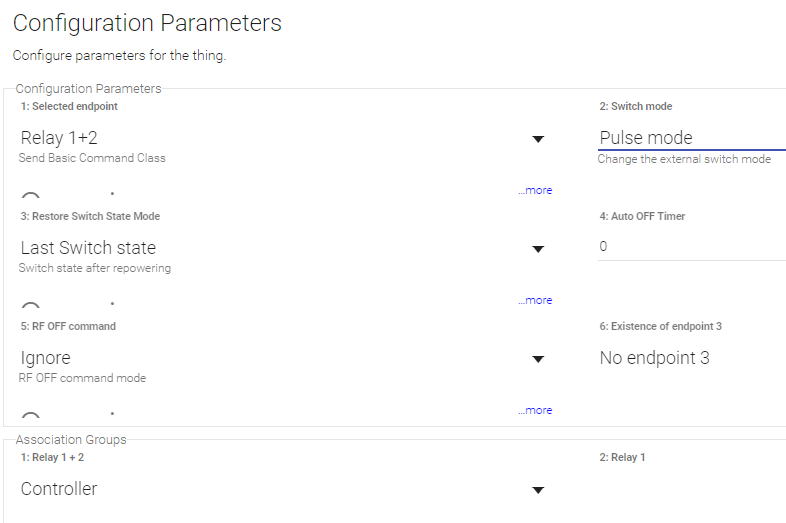Click the Configuration Parameters page heading
Image resolution: width=786 pixels, height=523 pixels.
point(147,23)
